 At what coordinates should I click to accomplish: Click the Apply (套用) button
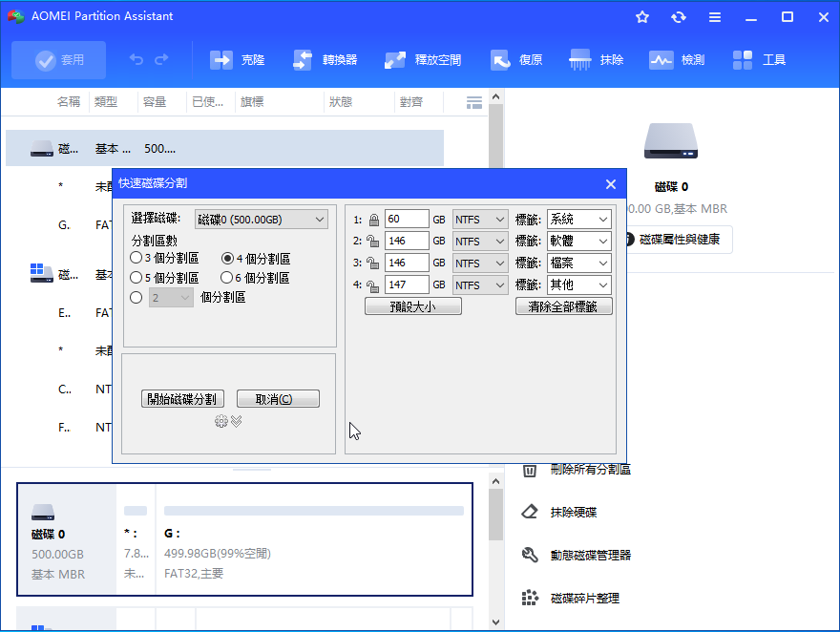pyautogui.click(x=59, y=60)
